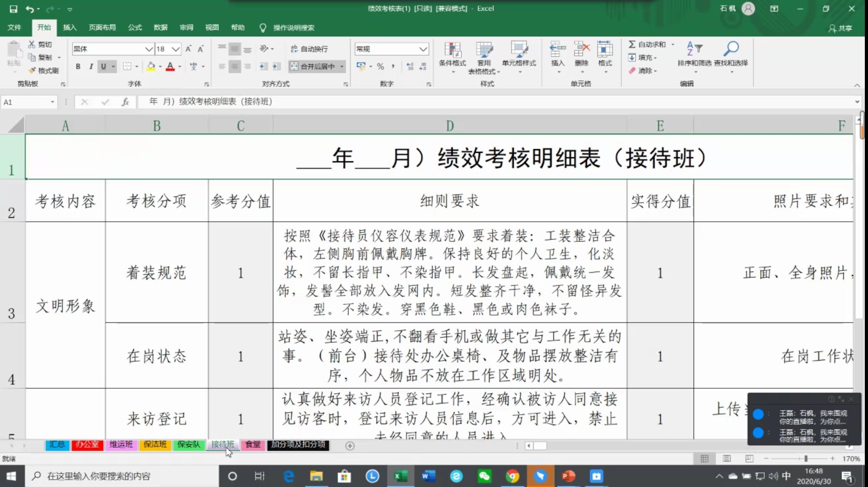The image size is (868, 487).
Task: Open WeChat from the taskbar
Action: (x=484, y=476)
